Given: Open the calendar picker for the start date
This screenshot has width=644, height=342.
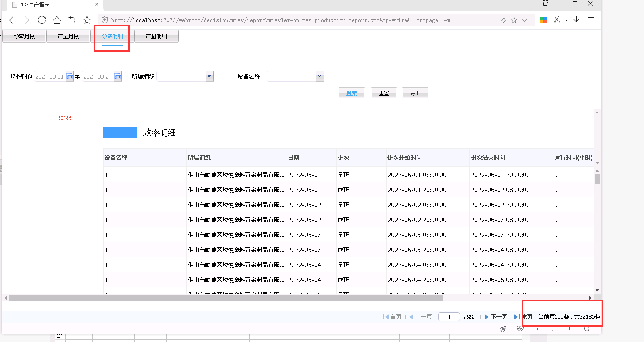Looking at the screenshot, I should point(69,76).
